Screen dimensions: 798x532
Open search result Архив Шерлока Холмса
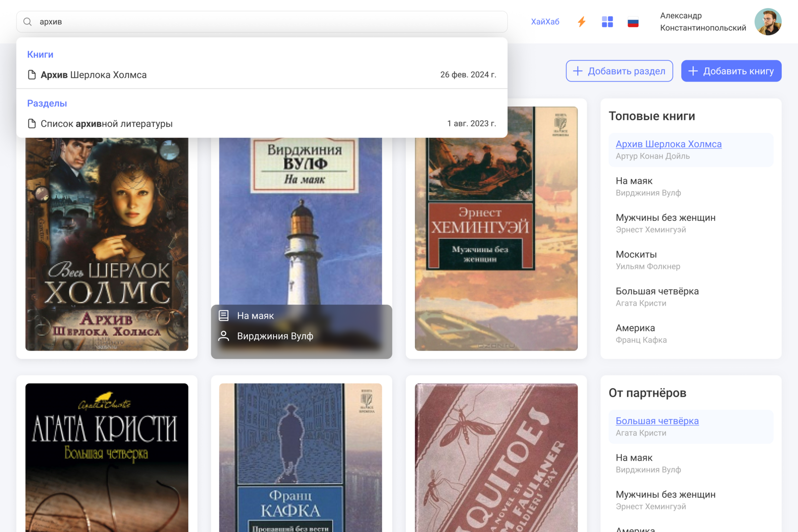262,75
